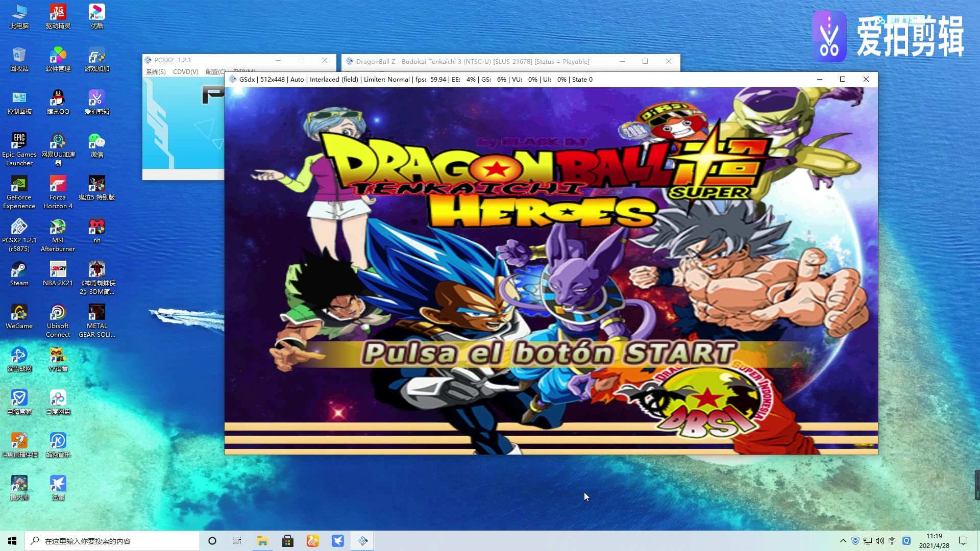This screenshot has width=980, height=551.
Task: Open PCSX2 1.2.1 (r5875) desktop shortcut
Action: (x=19, y=235)
